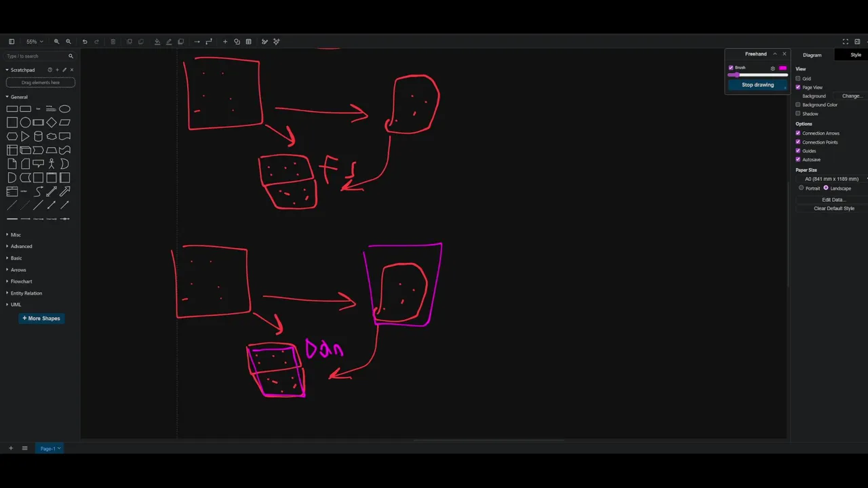Expand the Arrows shapes section
The height and width of the screenshot is (488, 868).
coord(16,270)
